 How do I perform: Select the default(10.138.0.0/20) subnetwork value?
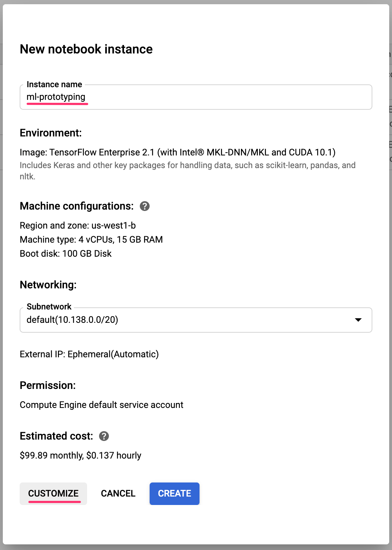click(x=72, y=320)
